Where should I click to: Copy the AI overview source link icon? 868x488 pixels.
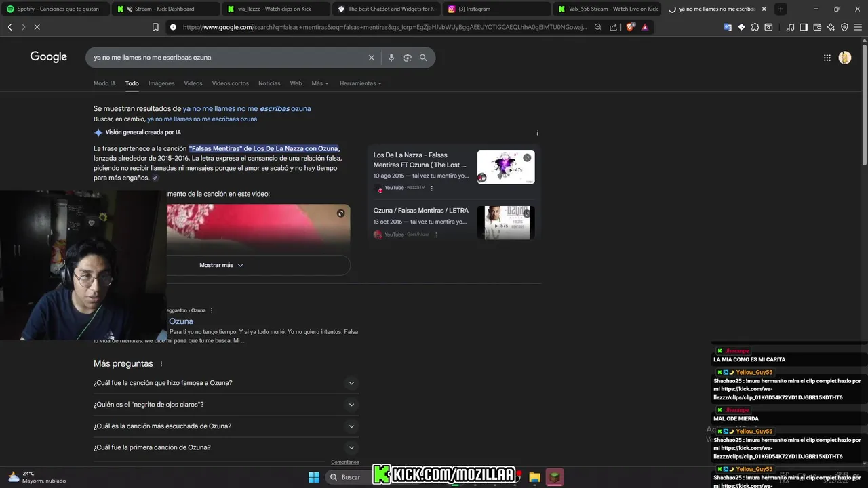[x=155, y=178]
